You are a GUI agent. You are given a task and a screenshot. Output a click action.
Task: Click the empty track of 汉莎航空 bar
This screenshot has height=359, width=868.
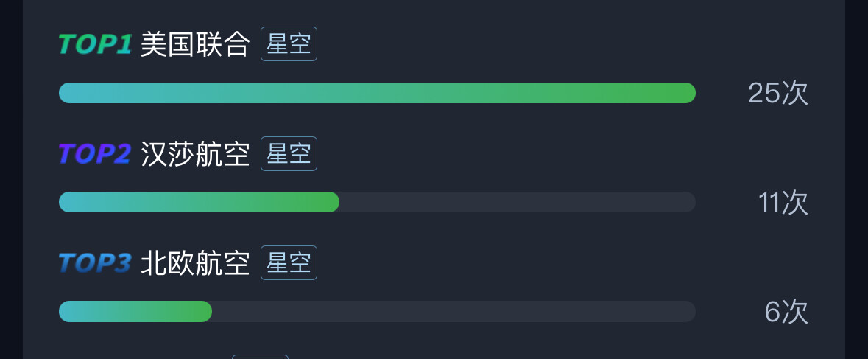(515, 202)
